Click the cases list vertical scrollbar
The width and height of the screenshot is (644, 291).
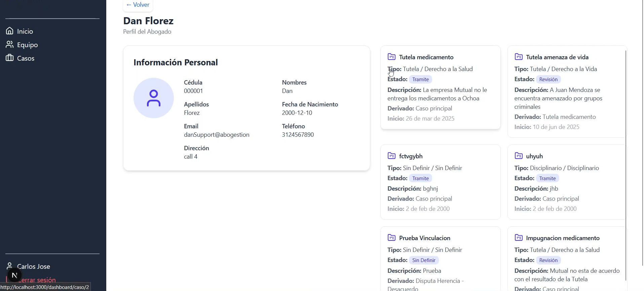click(626, 165)
